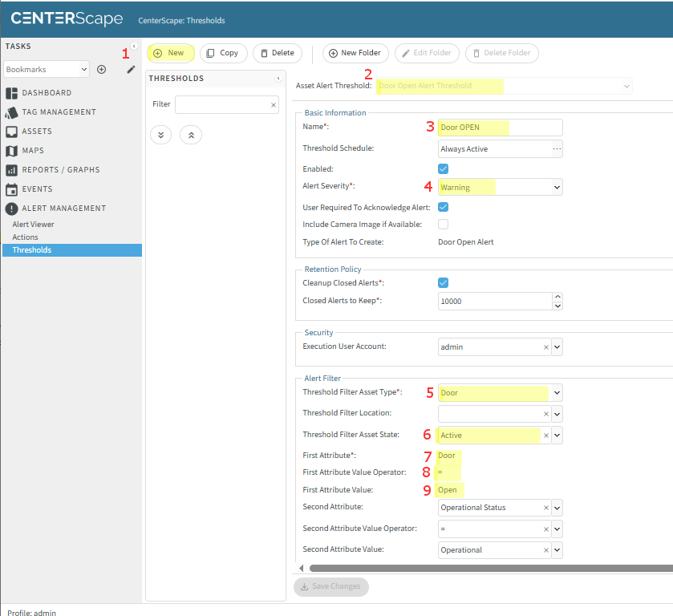Open the Threshold Schedule ellipsis picker
The width and height of the screenshot is (673, 616).
(x=557, y=148)
